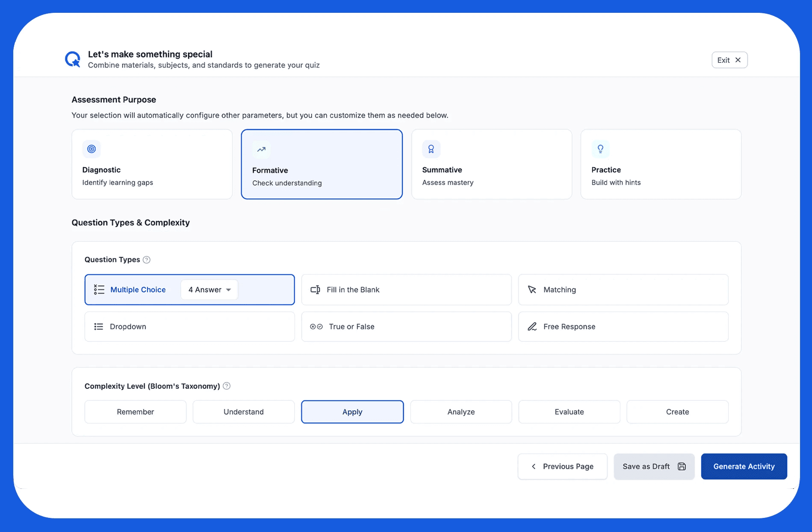Click the Diagnostic target icon

tap(92, 149)
